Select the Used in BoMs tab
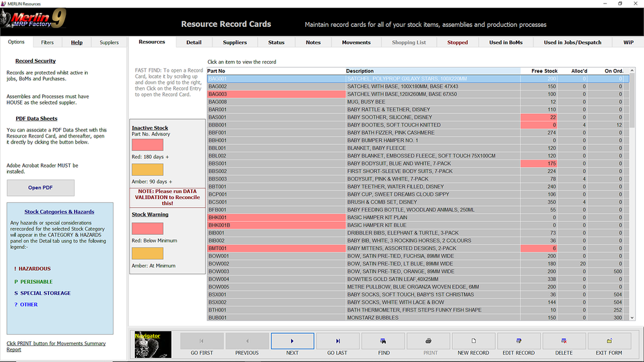Viewport: 644px width, 362px height. coord(506,42)
